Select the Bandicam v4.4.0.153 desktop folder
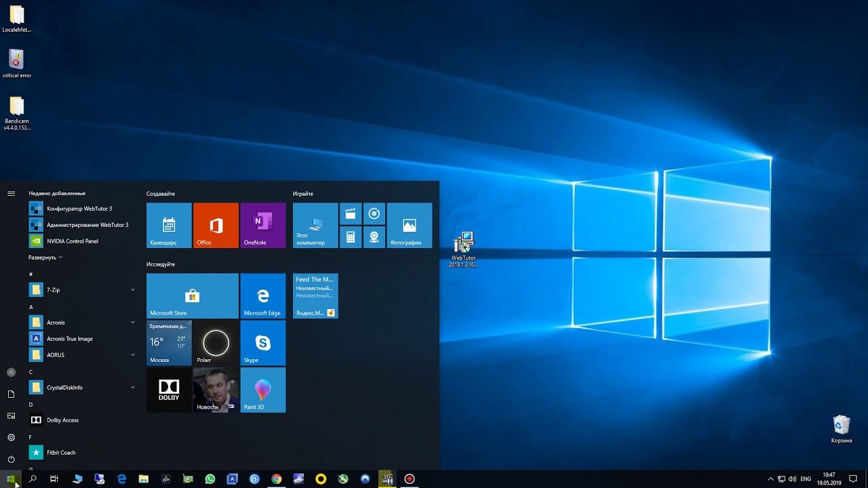This screenshot has height=488, width=868. point(16,113)
